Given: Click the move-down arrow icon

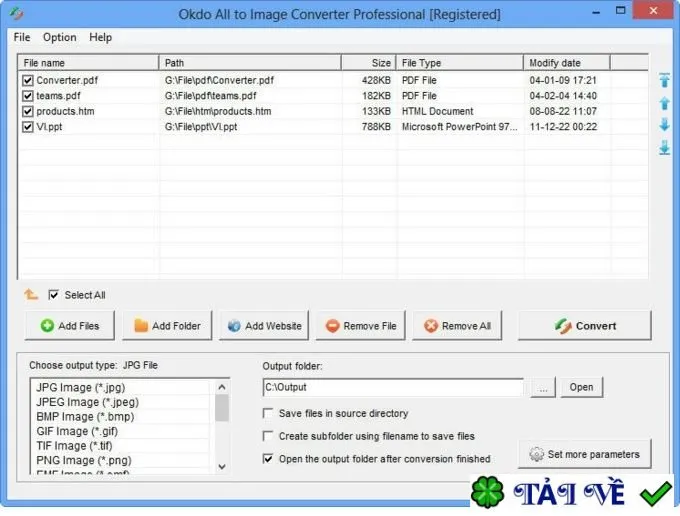Looking at the screenshot, I should (x=664, y=126).
